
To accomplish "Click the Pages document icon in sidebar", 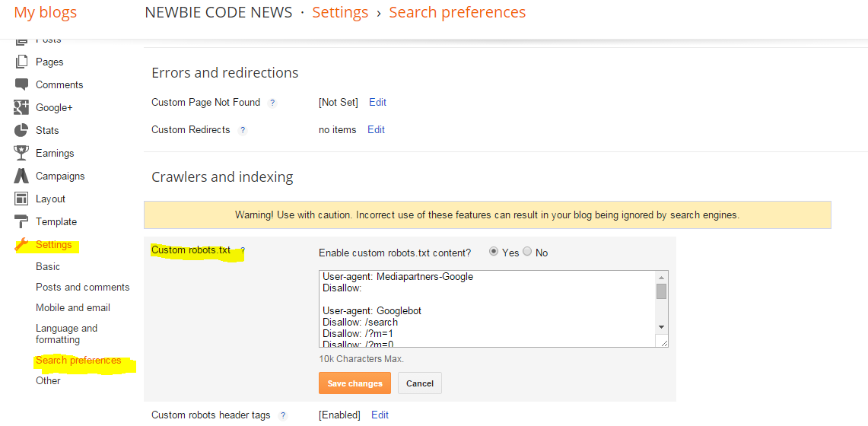I will point(21,62).
